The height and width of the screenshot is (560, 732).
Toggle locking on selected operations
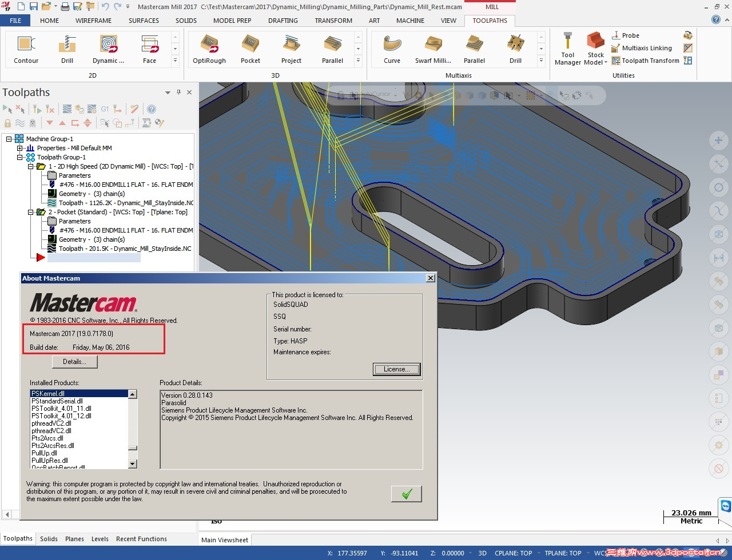pyautogui.click(x=7, y=123)
